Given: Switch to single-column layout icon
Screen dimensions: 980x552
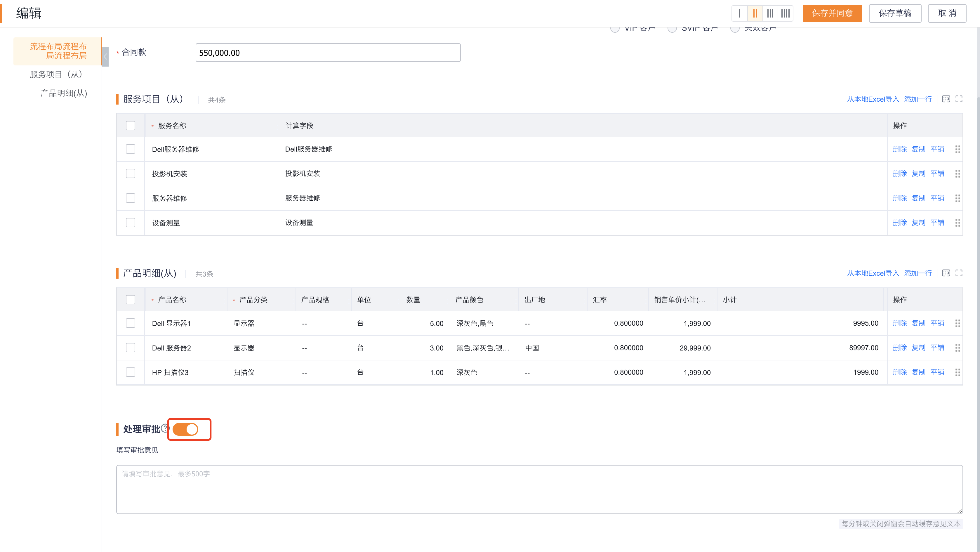Looking at the screenshot, I should point(739,13).
